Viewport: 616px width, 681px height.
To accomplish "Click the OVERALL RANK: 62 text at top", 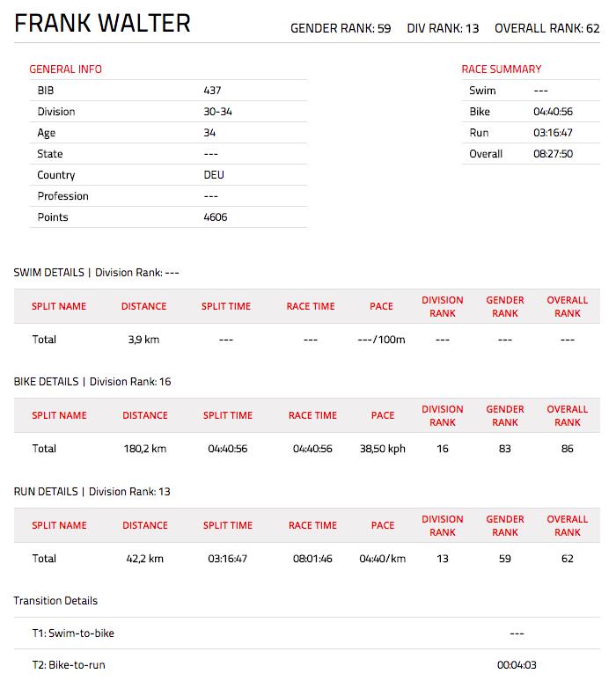I will (547, 28).
